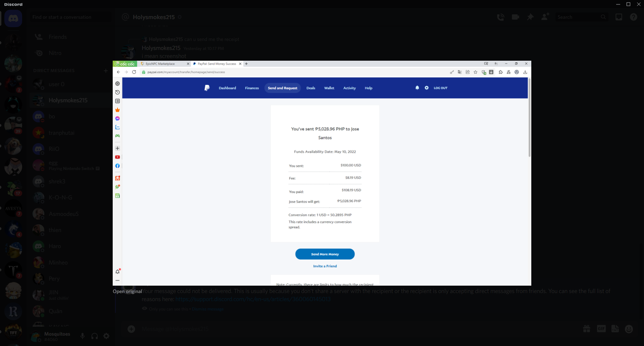The image size is (644, 346).
Task: Click Invite a Friend link
Action: 325,266
